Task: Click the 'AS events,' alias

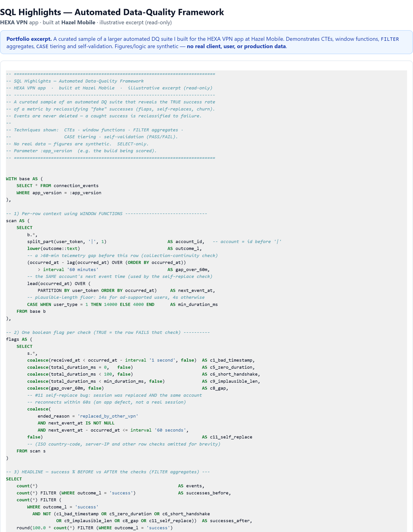Action: pos(191,486)
